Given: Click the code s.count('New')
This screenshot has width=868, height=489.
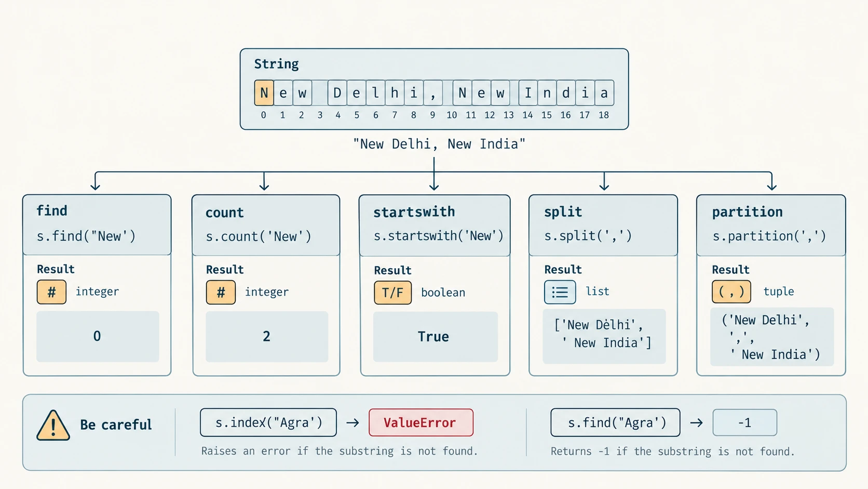Looking at the screenshot, I should 259,237.
